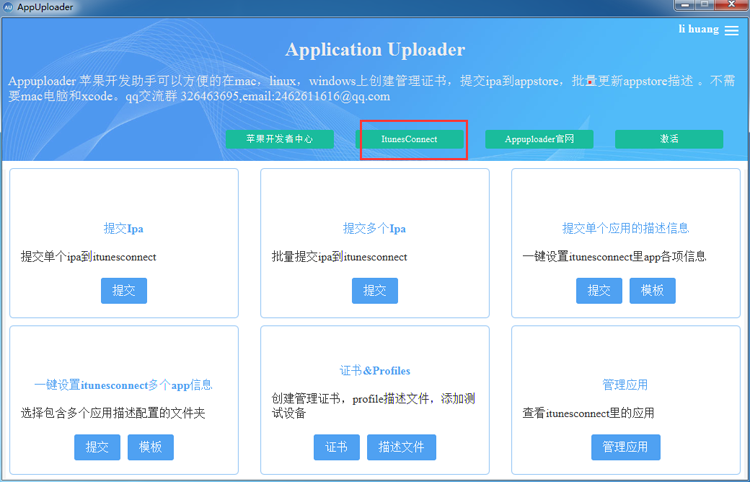Click the intro description containing the qq.com email
This screenshot has width=750, height=482.
pos(372,88)
